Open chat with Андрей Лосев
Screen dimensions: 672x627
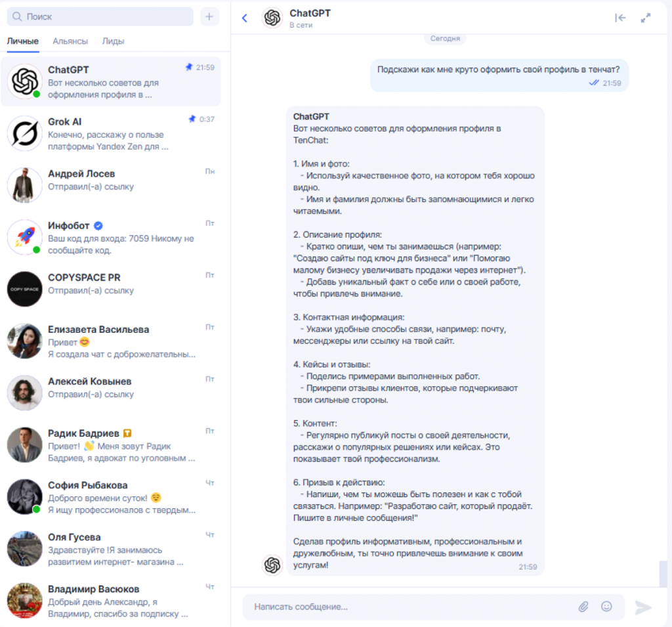[110, 185]
